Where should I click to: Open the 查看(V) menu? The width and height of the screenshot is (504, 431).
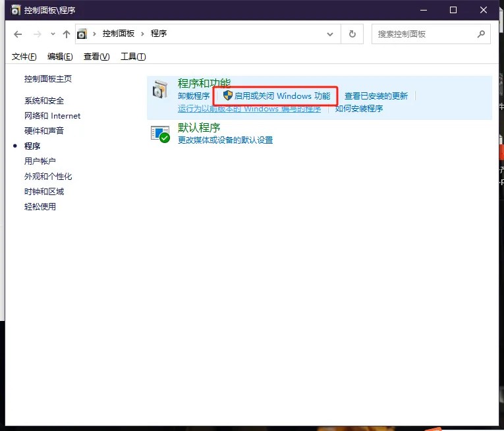(x=96, y=57)
